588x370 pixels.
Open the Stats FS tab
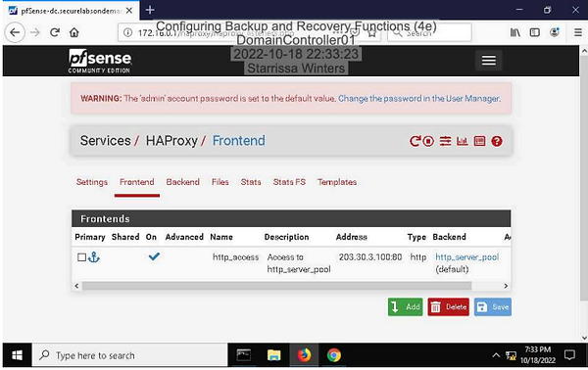coord(289,182)
